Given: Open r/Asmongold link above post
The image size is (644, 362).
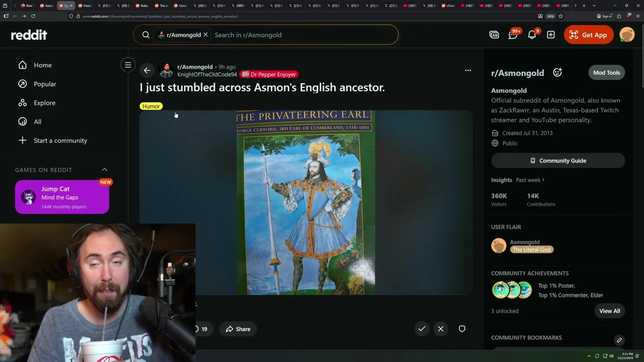Looking at the screenshot, I should coord(195,67).
